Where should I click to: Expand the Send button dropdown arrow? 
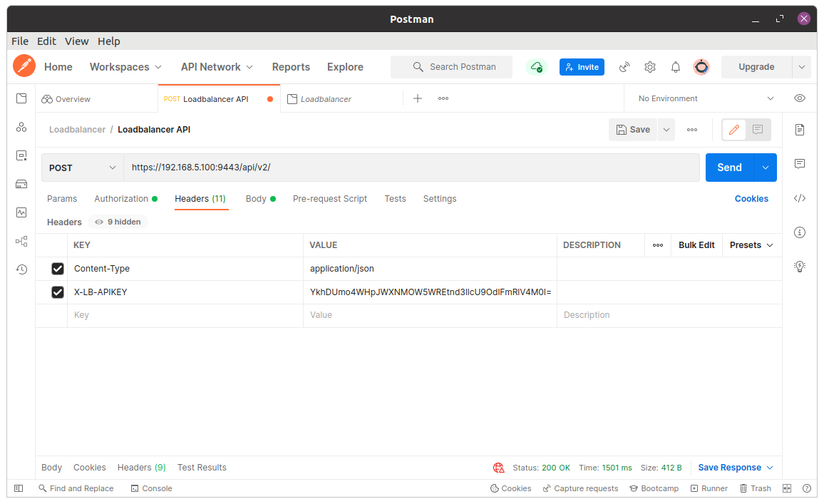pyautogui.click(x=766, y=168)
